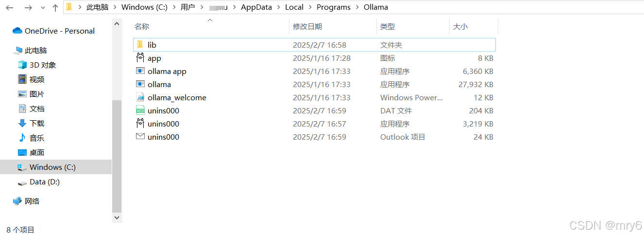Open 音乐 folder in navigation pane
Image resolution: width=644 pixels, height=236 pixels.
[x=37, y=138]
